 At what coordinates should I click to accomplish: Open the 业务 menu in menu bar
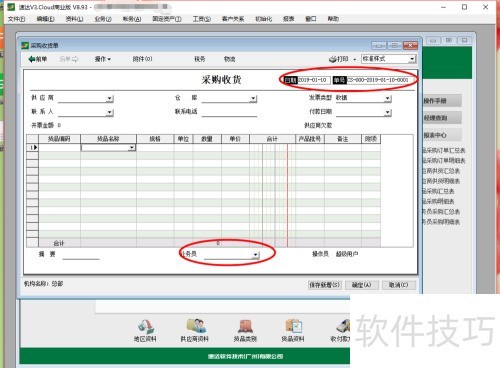click(103, 19)
